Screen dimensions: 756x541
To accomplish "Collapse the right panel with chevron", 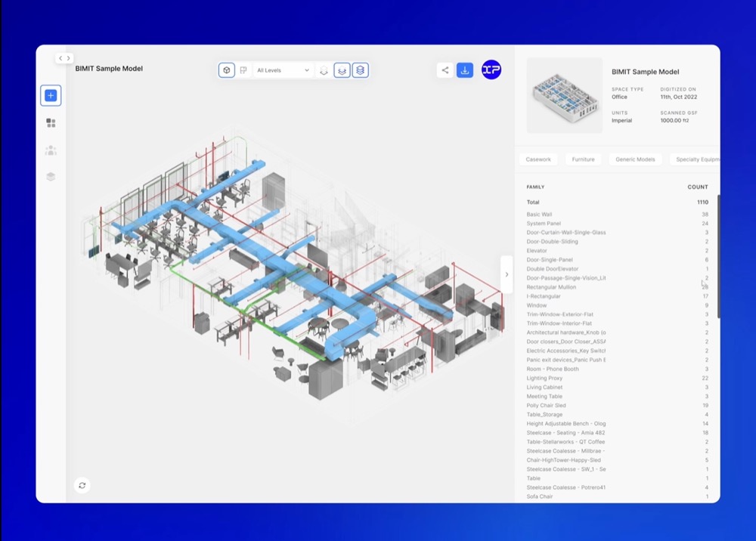I will [x=507, y=274].
